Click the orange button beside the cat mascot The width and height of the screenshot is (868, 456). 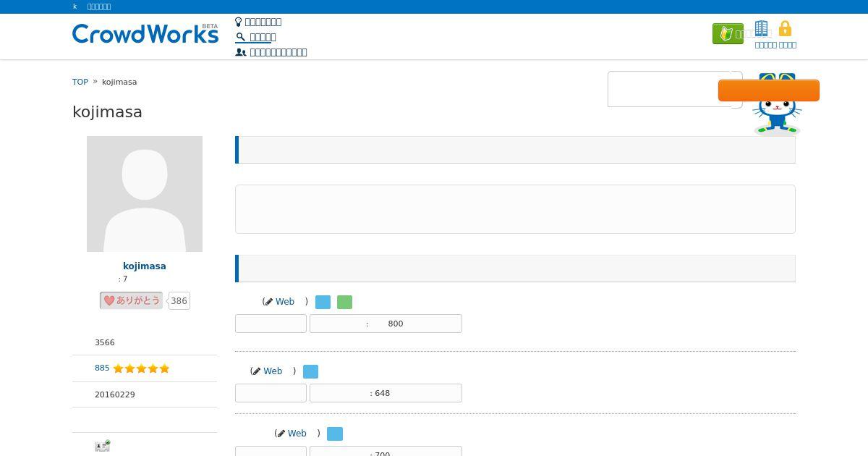[x=769, y=90]
